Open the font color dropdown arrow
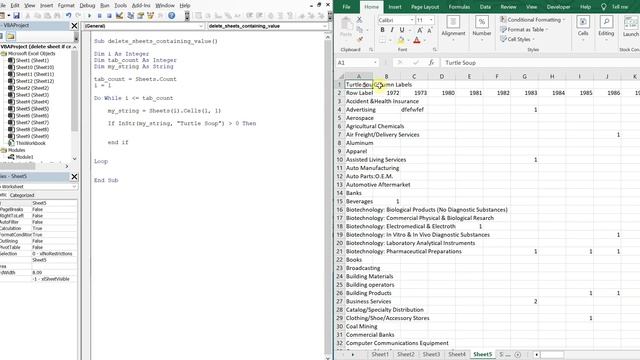 tap(424, 40)
